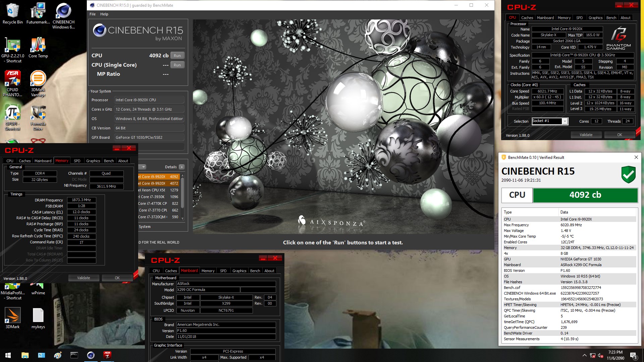This screenshot has height=362, width=644.
Task: Click the GFX Board field GeForce GT 1030
Action: 149,137
